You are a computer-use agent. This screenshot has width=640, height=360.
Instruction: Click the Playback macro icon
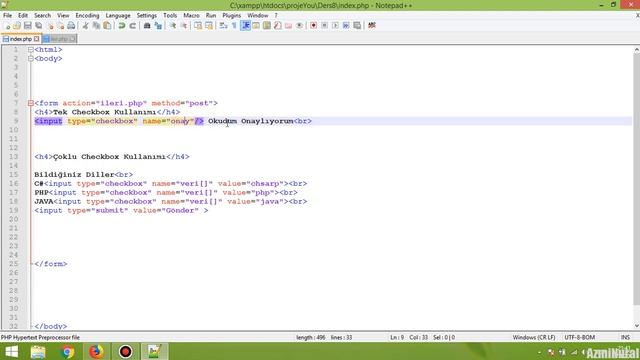(x=335, y=26)
